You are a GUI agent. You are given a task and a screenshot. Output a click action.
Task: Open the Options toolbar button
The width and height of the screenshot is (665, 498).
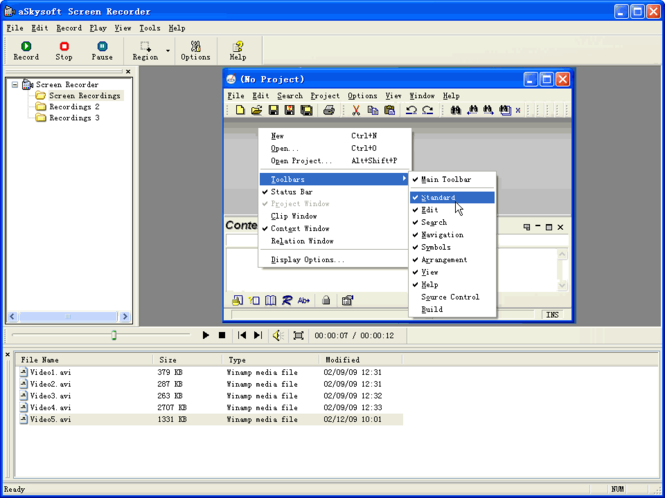point(195,51)
